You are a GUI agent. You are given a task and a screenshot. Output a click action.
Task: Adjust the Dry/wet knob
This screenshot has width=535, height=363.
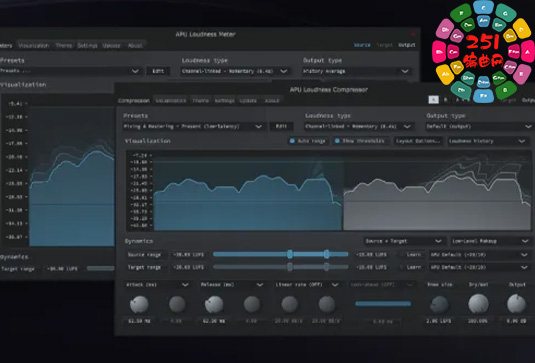[x=478, y=304]
